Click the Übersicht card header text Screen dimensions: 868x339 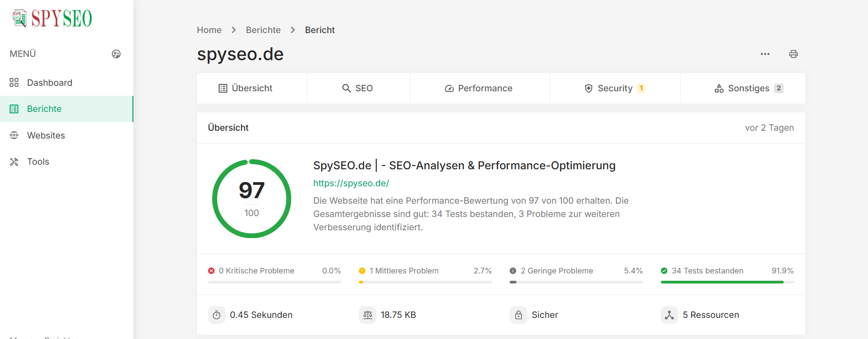[228, 128]
